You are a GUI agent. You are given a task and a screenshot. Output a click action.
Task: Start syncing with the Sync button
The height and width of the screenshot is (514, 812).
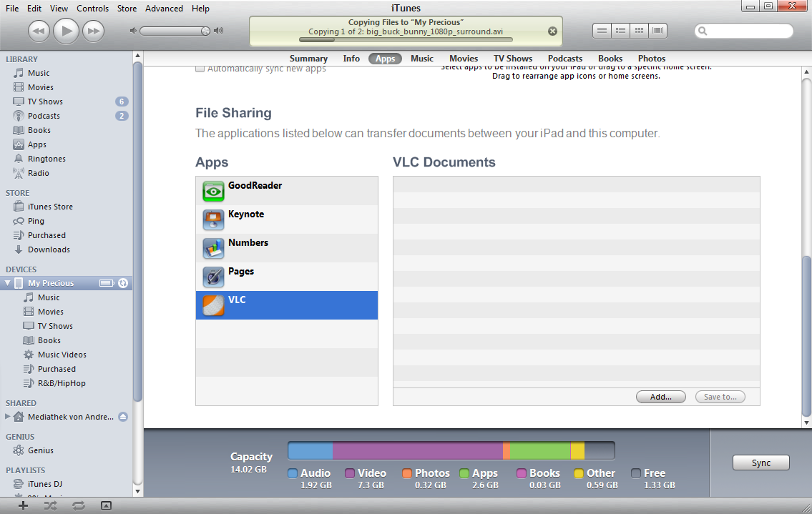[760, 463]
